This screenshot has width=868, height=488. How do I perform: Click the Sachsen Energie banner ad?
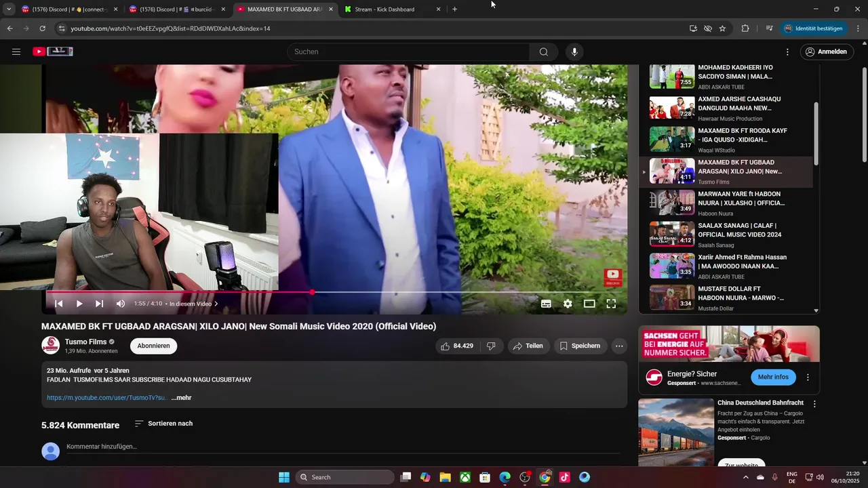(729, 344)
